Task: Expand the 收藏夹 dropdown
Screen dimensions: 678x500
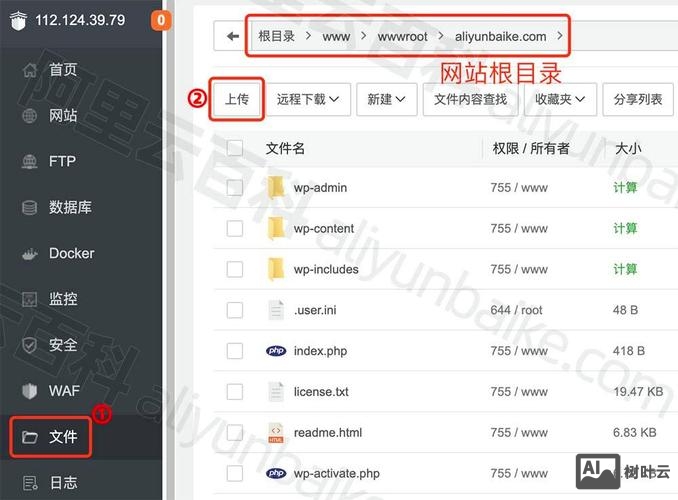Action: tap(560, 99)
